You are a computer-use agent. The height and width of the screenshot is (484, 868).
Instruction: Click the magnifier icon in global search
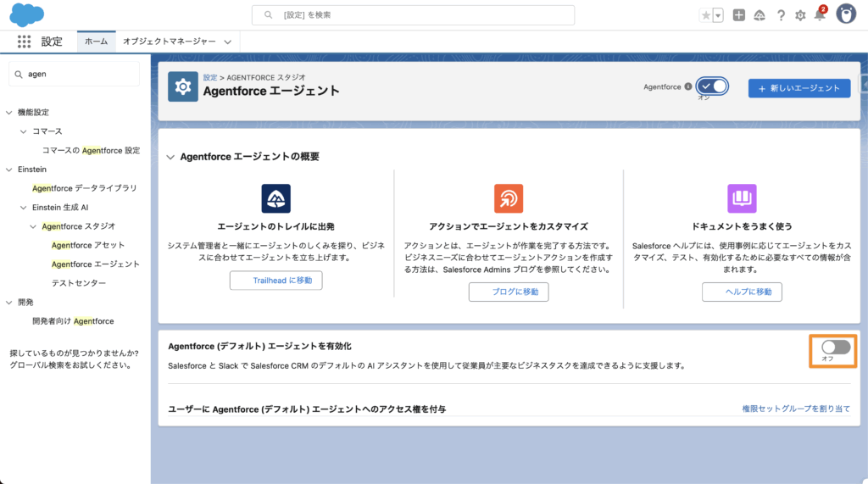pos(268,15)
